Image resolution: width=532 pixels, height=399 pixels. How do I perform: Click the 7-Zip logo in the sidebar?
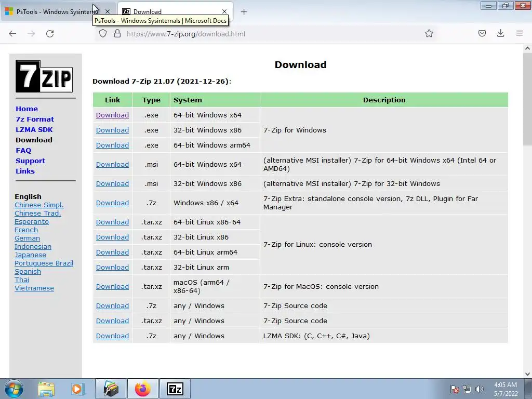44,76
